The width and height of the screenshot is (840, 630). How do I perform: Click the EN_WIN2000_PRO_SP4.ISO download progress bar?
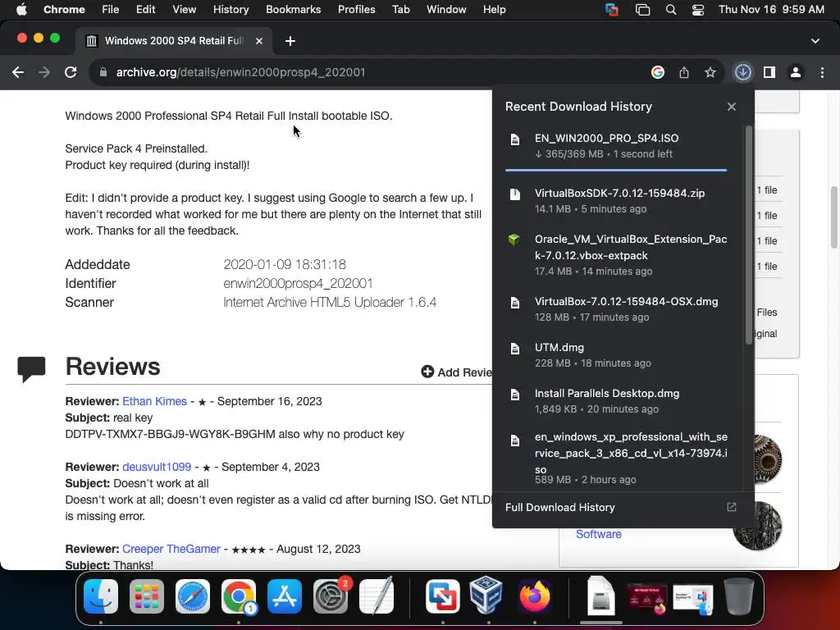tap(615, 170)
